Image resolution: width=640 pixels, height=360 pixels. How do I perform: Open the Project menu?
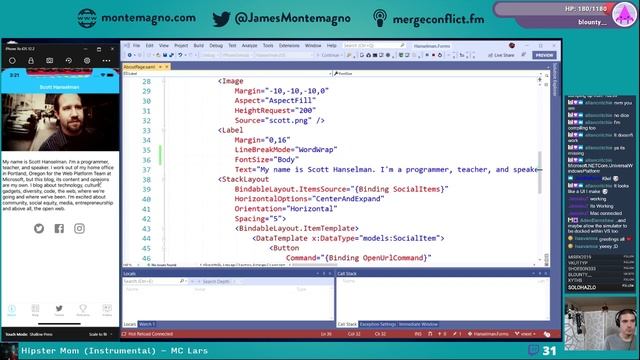pos(181,46)
